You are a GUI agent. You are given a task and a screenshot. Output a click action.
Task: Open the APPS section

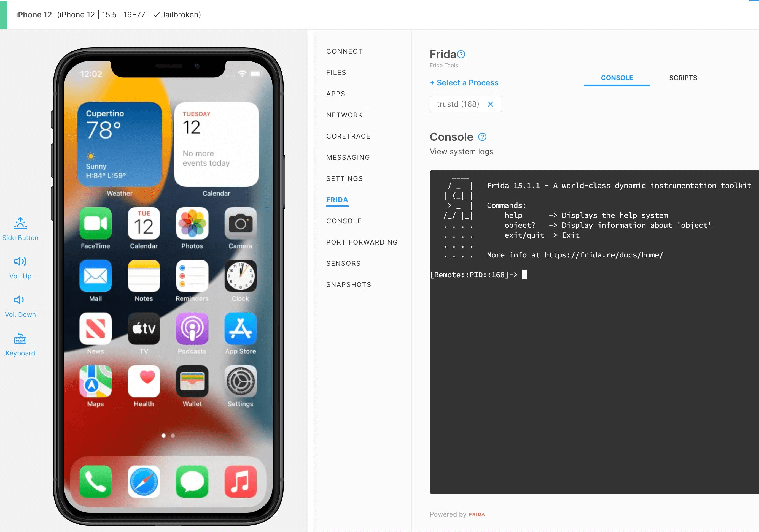[336, 94]
